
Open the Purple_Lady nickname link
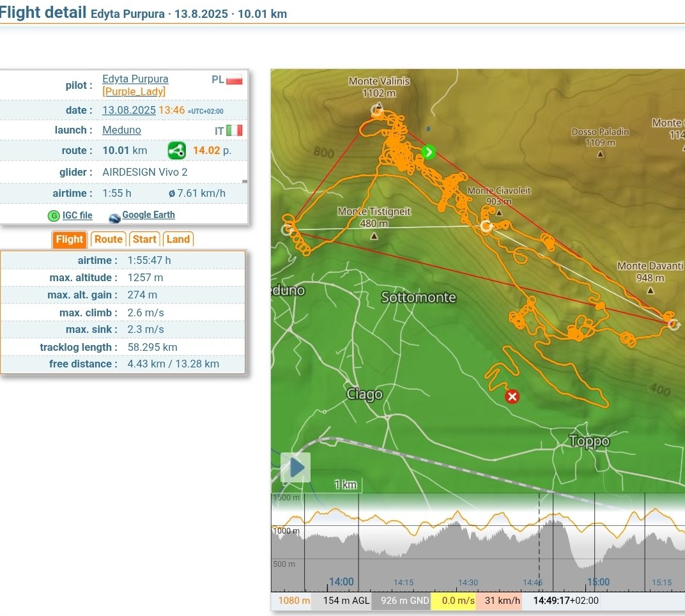134,91
